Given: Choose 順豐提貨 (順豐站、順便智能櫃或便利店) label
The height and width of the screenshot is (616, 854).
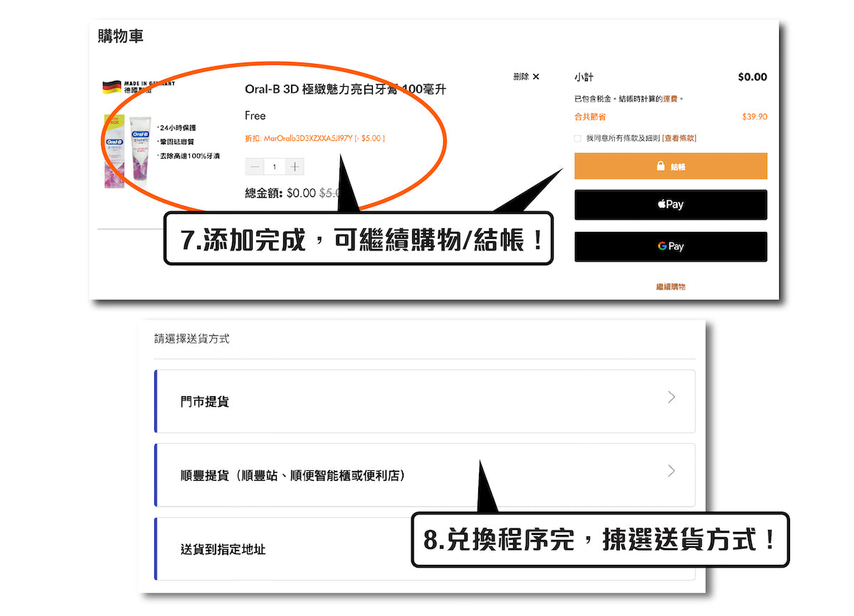Looking at the screenshot, I should click(292, 476).
